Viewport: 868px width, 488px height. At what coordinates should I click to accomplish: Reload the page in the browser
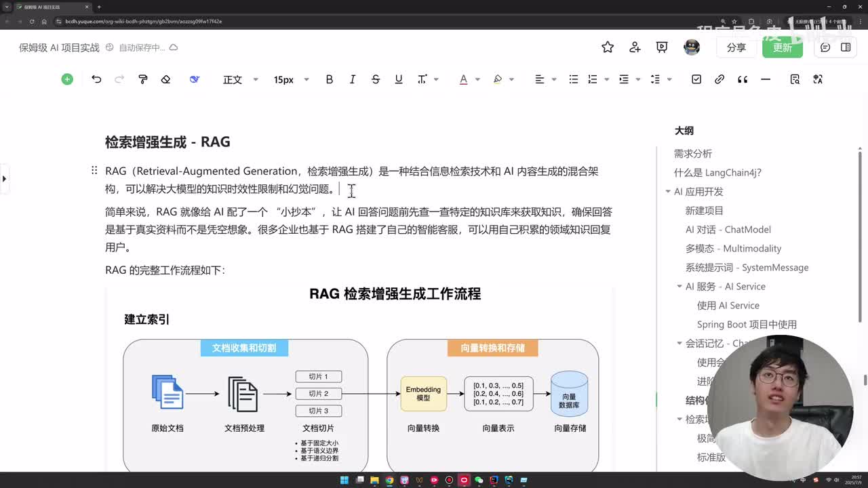click(32, 21)
